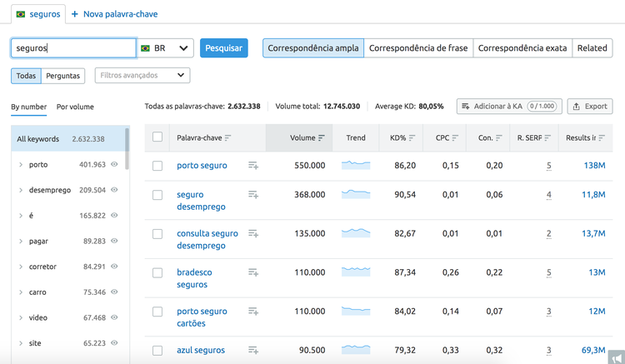Click Adicionar à KA button
Image resolution: width=625 pixels, height=364 pixels.
pyautogui.click(x=509, y=107)
